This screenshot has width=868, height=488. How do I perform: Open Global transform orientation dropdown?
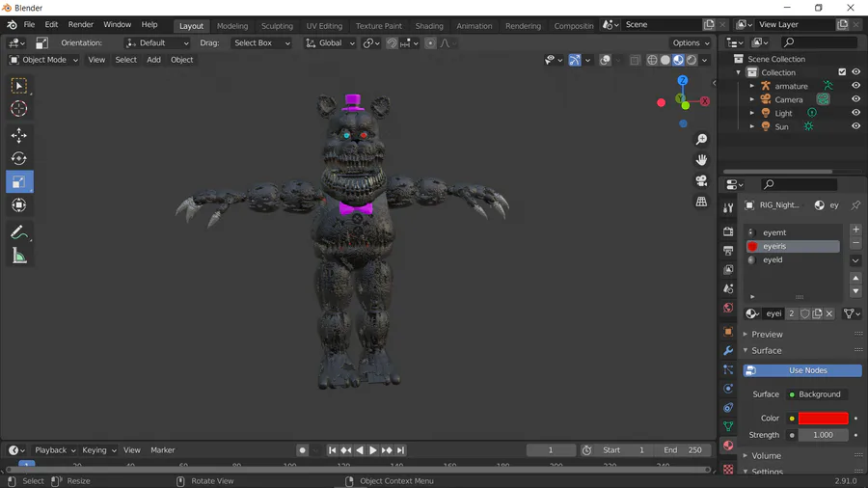330,43
